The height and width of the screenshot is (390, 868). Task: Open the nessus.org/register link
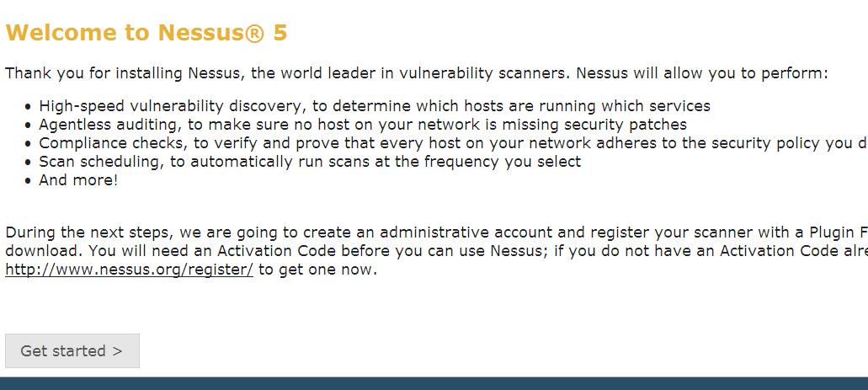tap(129, 270)
